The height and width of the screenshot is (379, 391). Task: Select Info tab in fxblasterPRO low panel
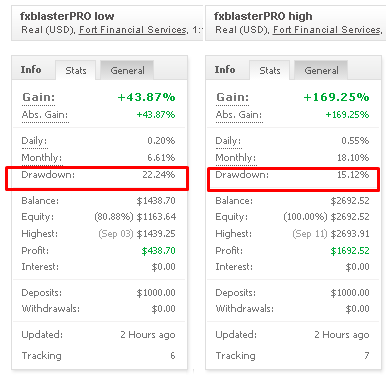pos(31,70)
